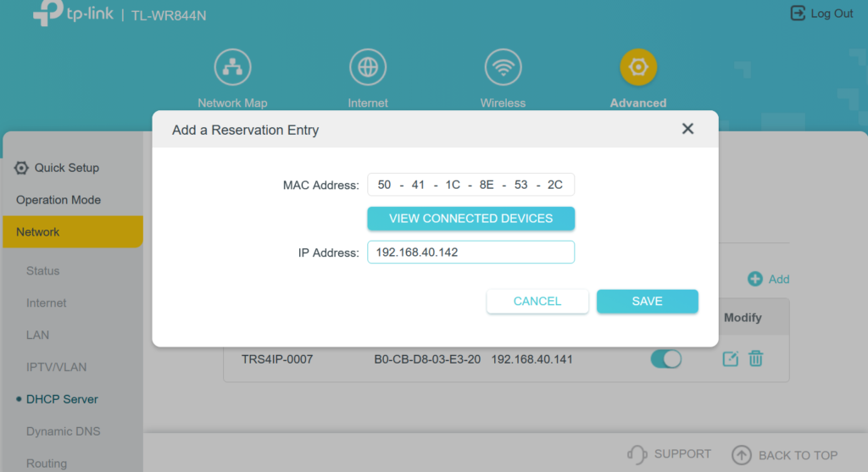Select the Advanced gear icon
This screenshot has width=868, height=472.
(x=638, y=67)
